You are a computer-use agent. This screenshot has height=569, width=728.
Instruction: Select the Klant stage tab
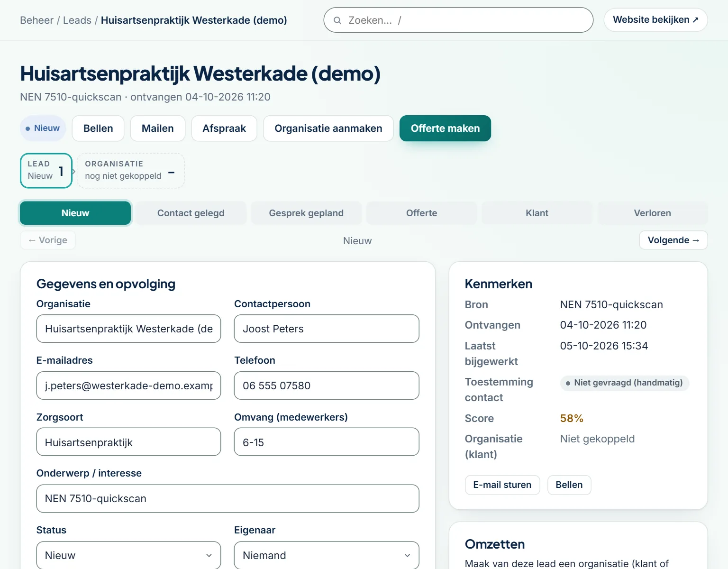537,213
